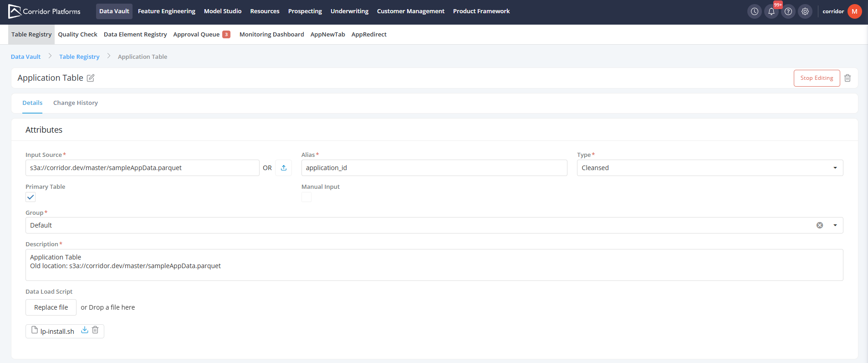Screen dimensions: 868x363
Task: Go to the Approval Queue tab
Action: click(x=197, y=35)
